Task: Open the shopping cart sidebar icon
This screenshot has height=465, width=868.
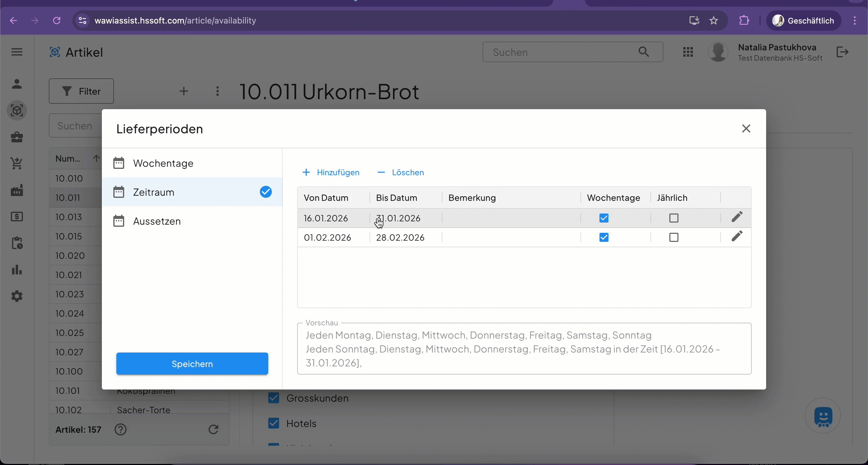Action: coord(17,164)
